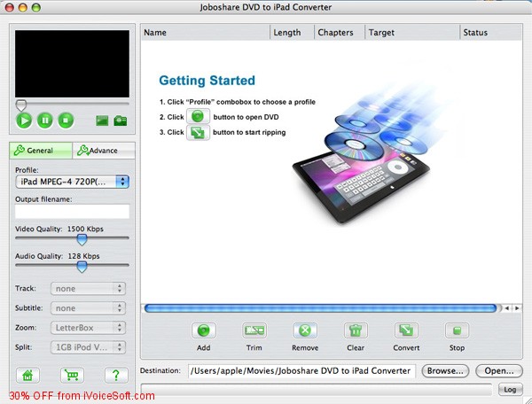Open the Zoom LetterBox dropdown
Screen dimensions: 532x404
88,328
